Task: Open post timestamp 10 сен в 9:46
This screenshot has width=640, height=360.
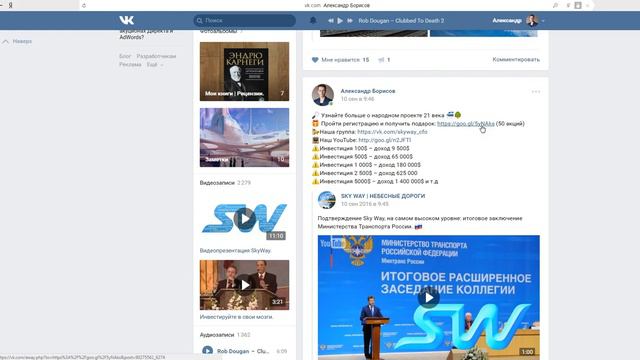Action: [x=357, y=99]
